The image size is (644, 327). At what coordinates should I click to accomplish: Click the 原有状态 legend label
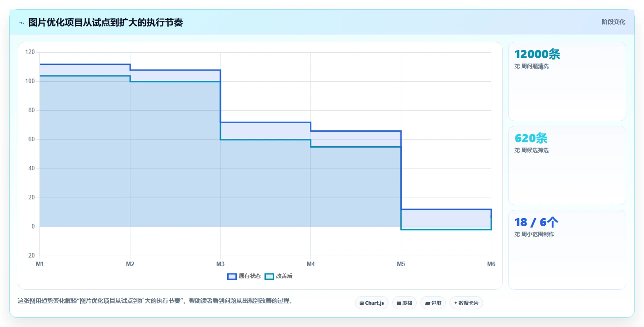[250, 276]
